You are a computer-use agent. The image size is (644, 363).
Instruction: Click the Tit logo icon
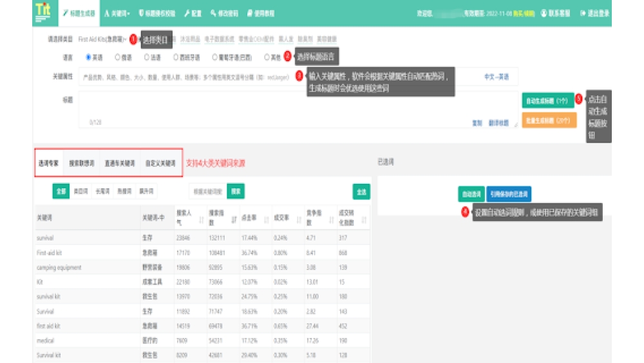coord(43,12)
